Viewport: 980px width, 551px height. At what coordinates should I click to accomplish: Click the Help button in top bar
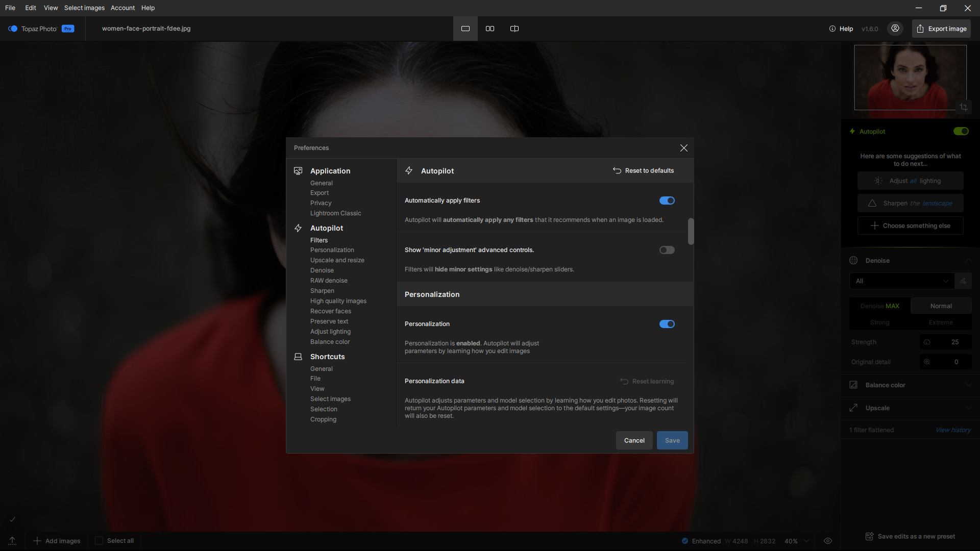coord(841,29)
